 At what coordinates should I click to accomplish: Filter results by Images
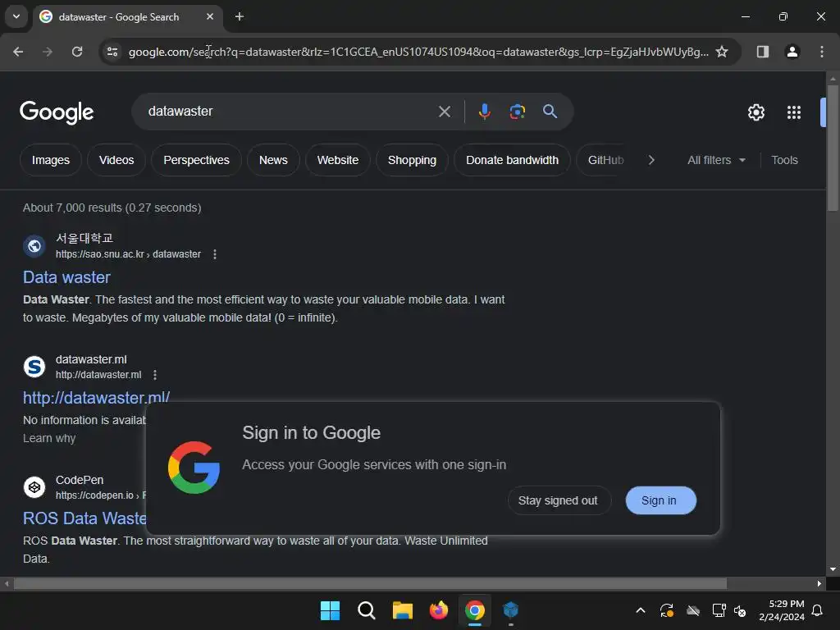51,160
